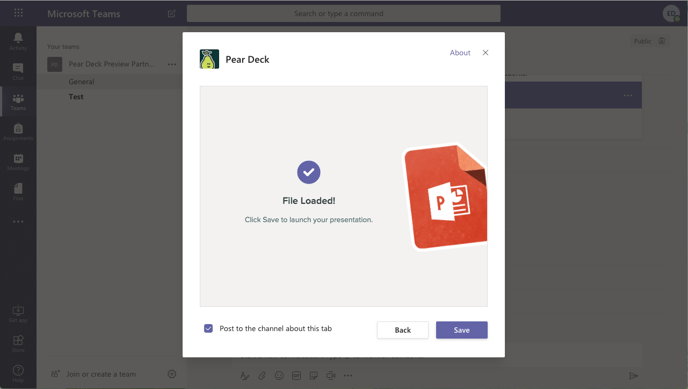Click the Your teams heading
688x389 pixels.
point(63,46)
